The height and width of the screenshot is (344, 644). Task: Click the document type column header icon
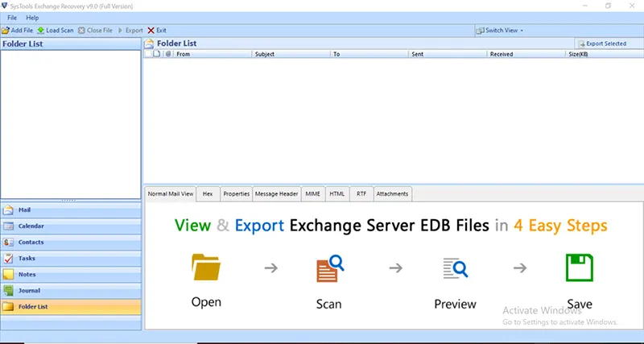[156, 54]
